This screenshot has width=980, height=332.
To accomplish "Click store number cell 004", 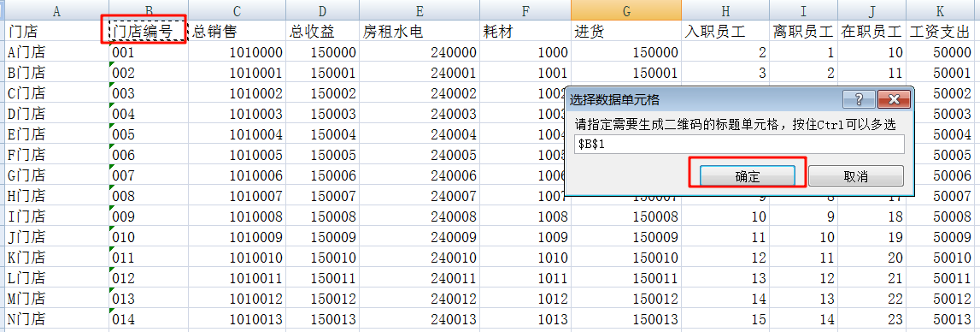I will (x=149, y=114).
